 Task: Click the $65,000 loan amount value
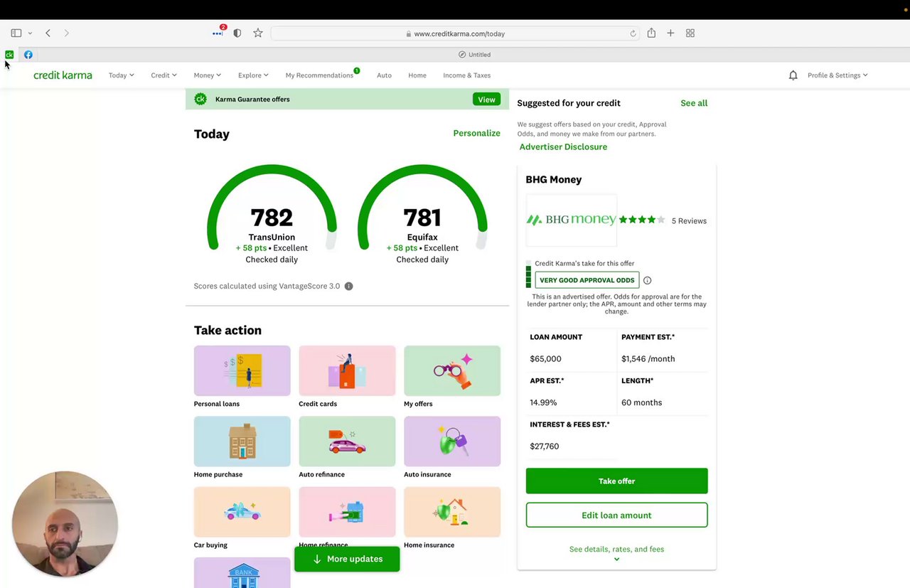point(545,359)
